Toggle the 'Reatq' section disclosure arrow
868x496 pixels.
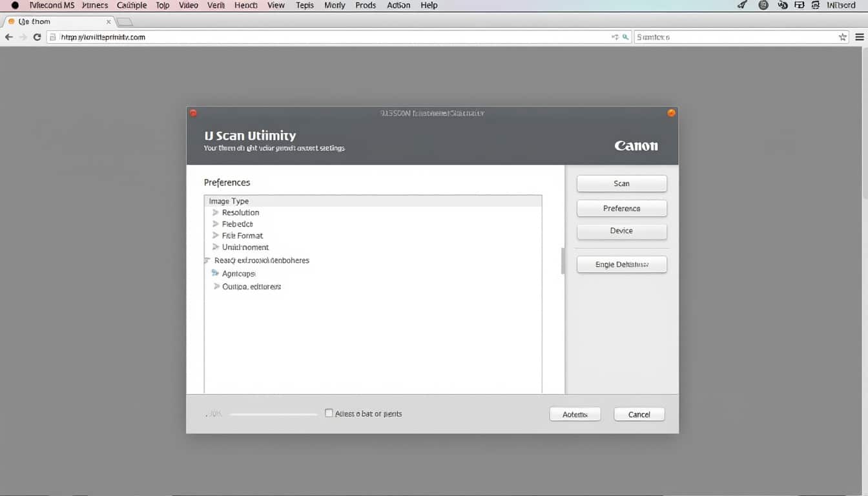click(x=207, y=261)
